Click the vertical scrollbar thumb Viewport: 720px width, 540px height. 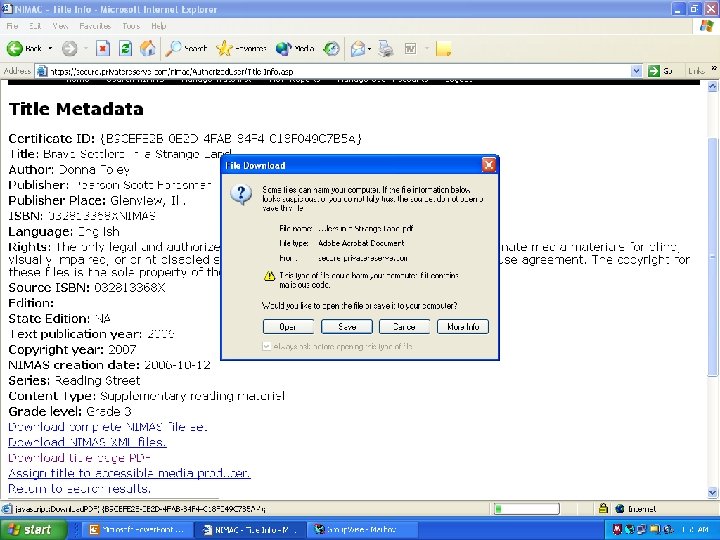point(712,256)
